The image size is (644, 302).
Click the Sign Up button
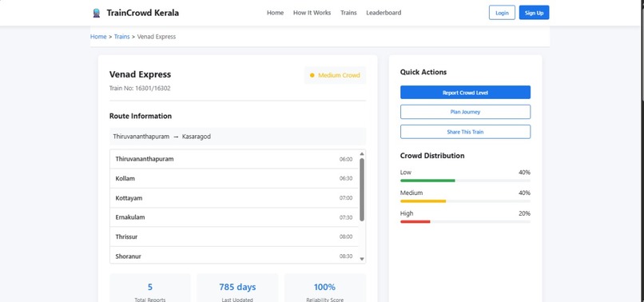tap(534, 13)
